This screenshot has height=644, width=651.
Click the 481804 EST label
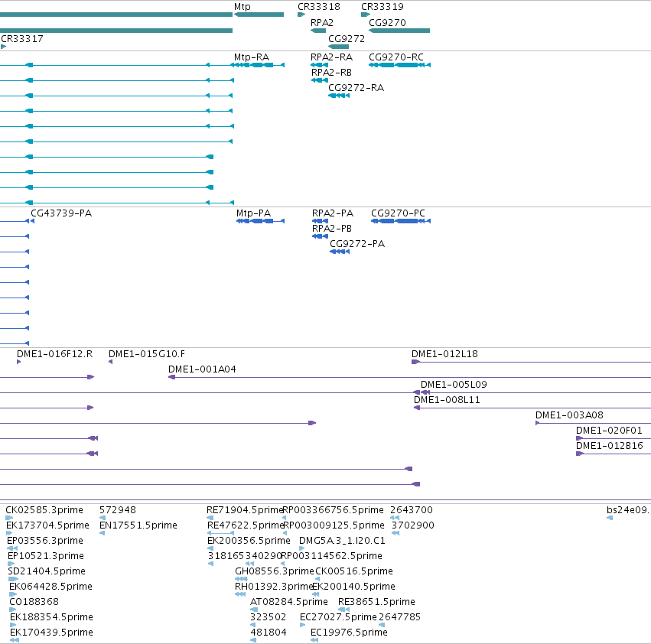tap(269, 633)
